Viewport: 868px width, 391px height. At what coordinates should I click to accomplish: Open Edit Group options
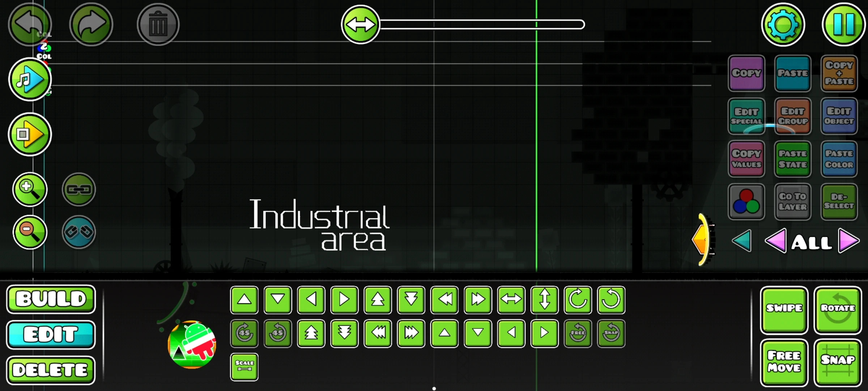pyautogui.click(x=793, y=116)
